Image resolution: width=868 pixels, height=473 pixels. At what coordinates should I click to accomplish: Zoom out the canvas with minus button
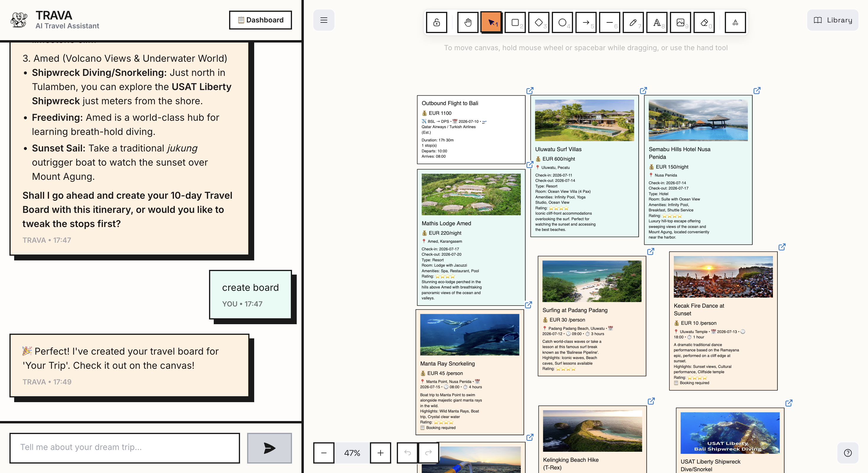(323, 453)
